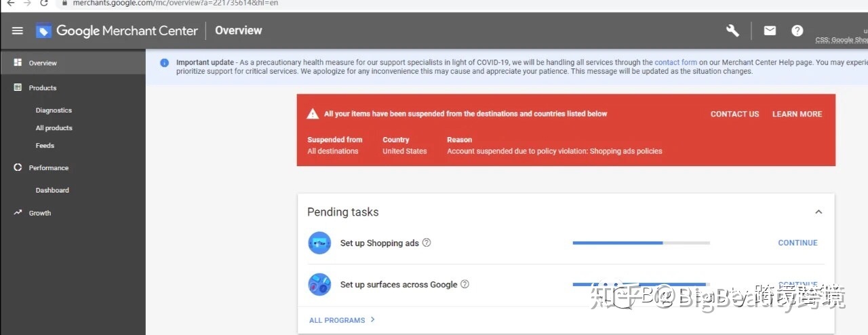Screen dimensions: 868x335
Task: Click the 'Country' column header in banner
Action: [x=395, y=140]
